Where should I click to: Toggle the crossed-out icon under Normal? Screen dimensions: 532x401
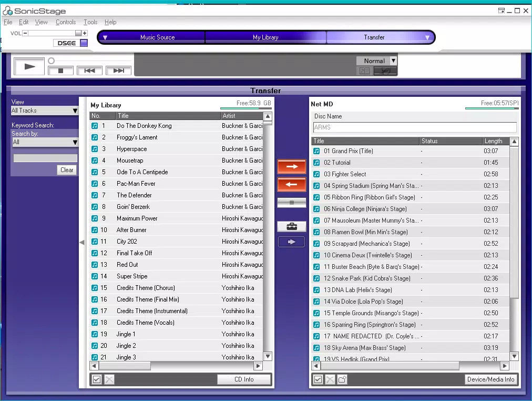coord(385,71)
